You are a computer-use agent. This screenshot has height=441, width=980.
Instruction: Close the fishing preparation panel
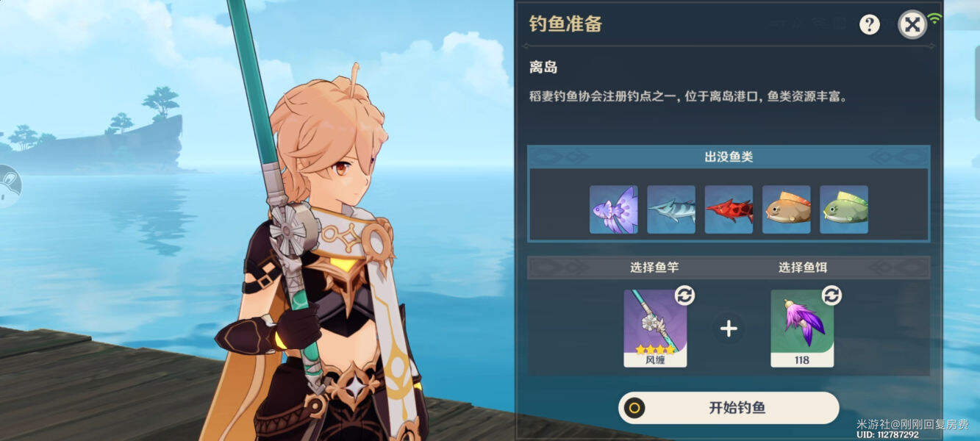(x=912, y=25)
